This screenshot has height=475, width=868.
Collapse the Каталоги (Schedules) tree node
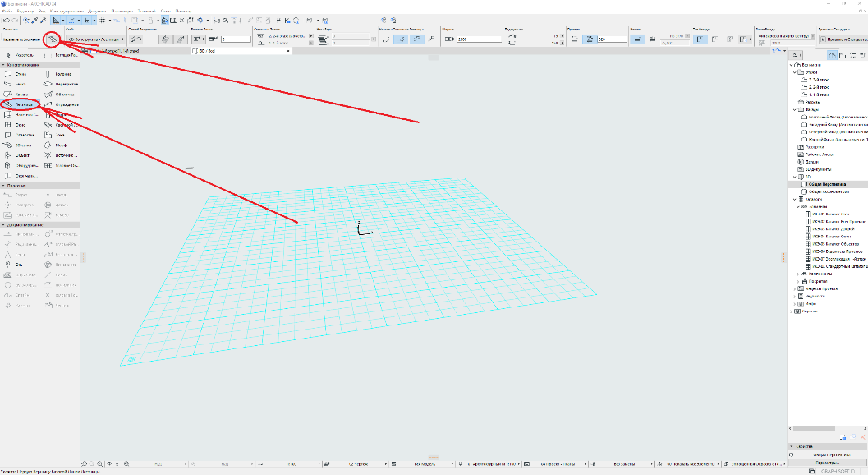(794, 199)
